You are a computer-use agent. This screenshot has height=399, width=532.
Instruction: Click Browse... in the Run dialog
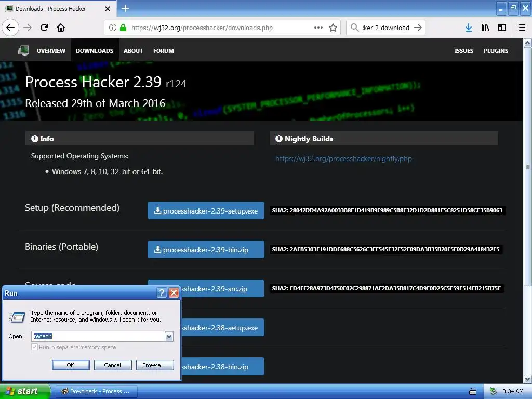click(155, 365)
